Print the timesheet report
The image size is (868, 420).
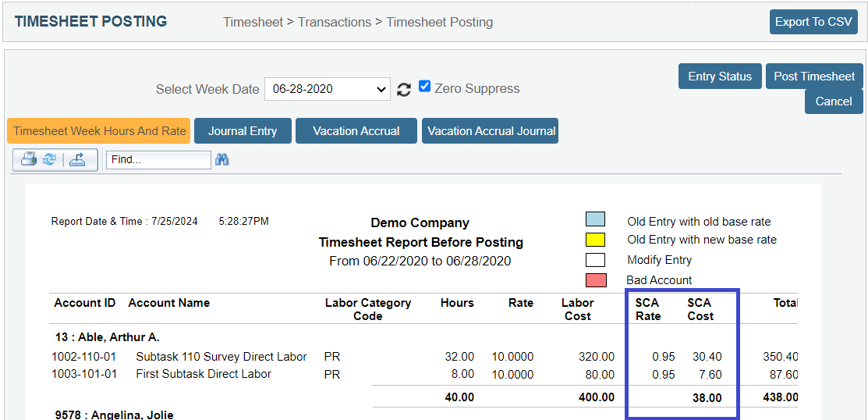click(29, 159)
